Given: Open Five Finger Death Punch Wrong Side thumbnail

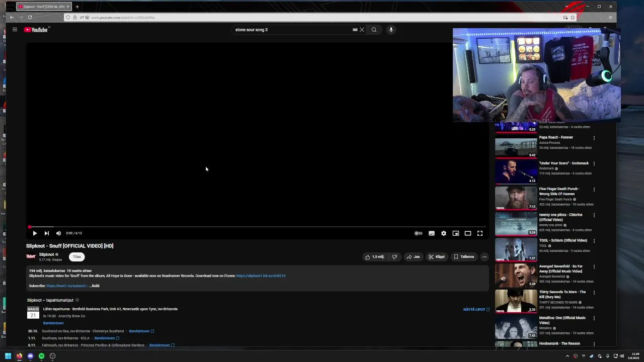Looking at the screenshot, I should (x=516, y=198).
